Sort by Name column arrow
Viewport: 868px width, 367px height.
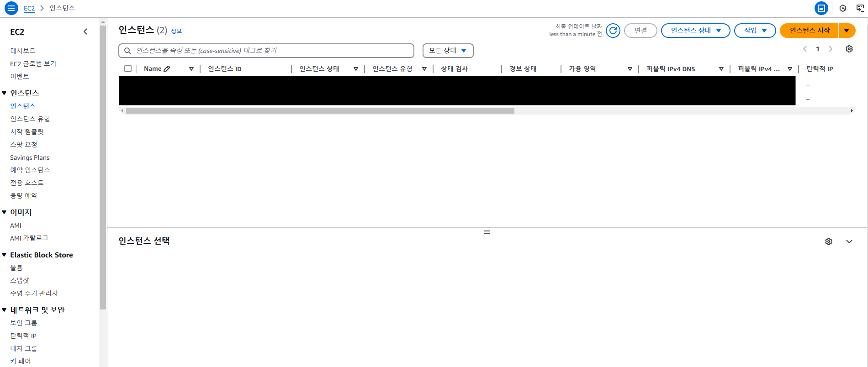[x=191, y=69]
